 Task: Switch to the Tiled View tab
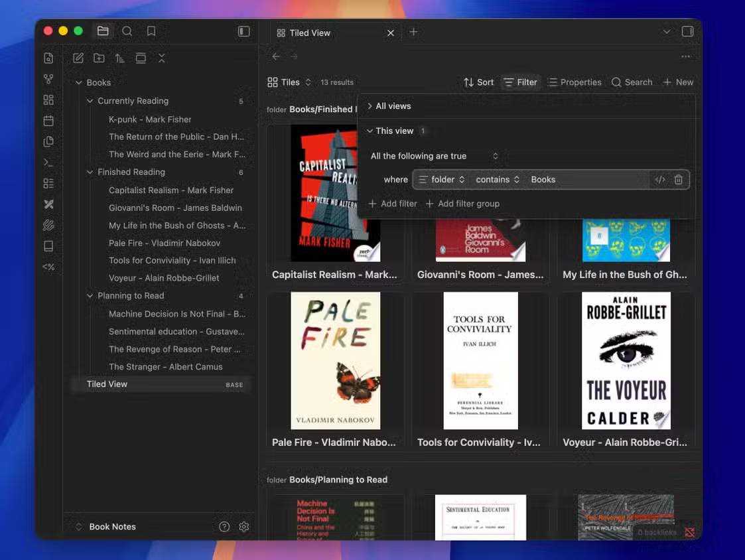[310, 33]
